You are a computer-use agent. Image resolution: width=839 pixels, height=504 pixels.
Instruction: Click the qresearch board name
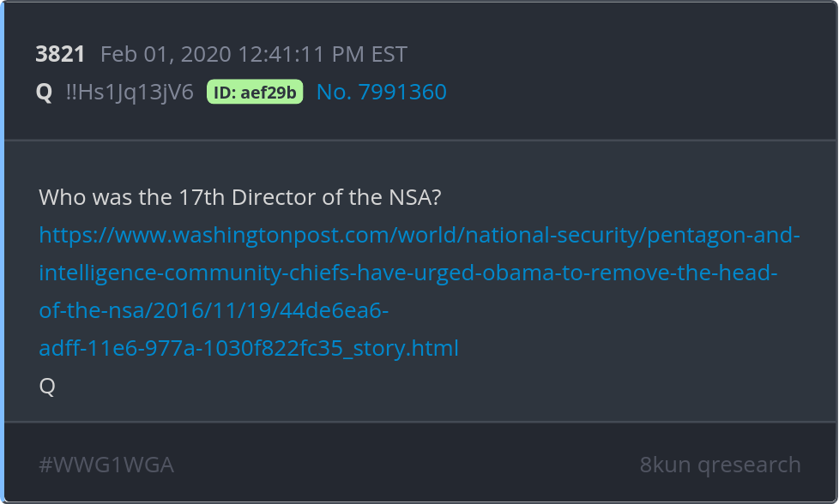click(x=749, y=465)
